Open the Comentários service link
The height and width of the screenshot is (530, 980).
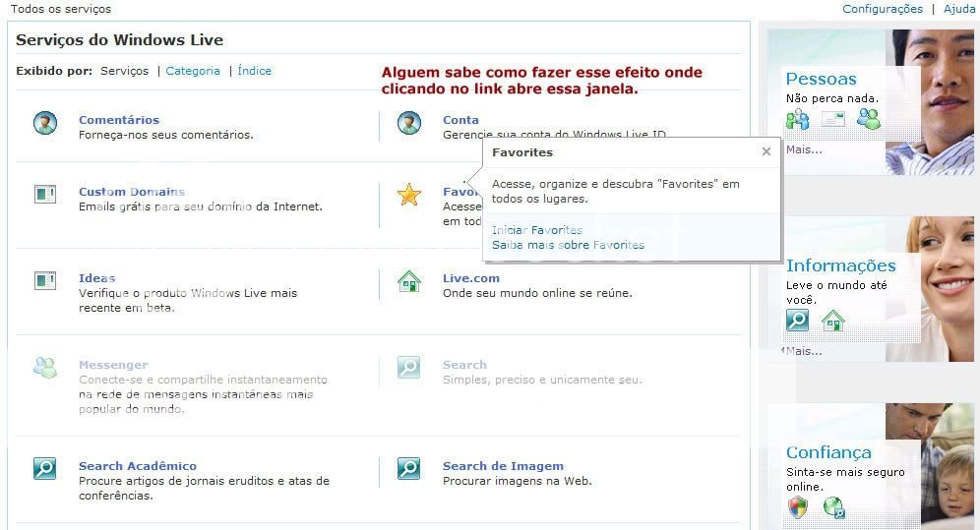119,120
